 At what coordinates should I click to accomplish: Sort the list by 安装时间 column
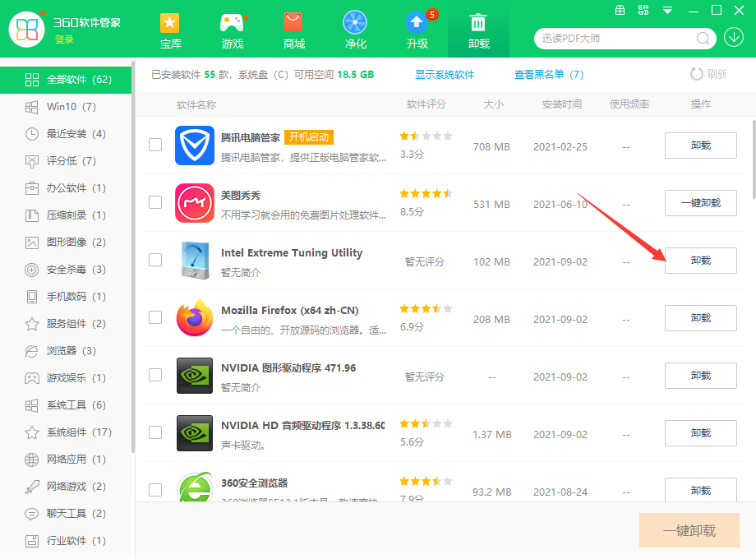tap(561, 104)
